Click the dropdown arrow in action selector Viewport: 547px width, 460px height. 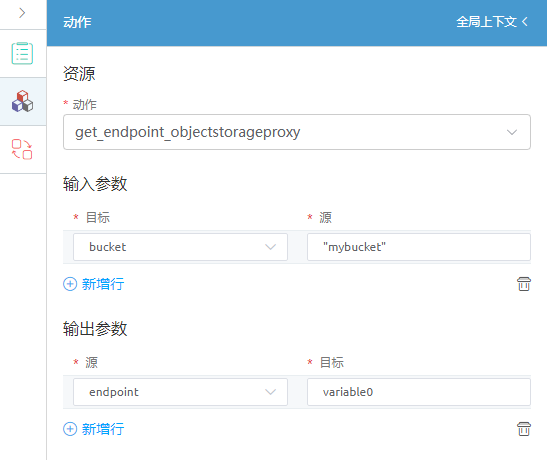pyautogui.click(x=512, y=132)
